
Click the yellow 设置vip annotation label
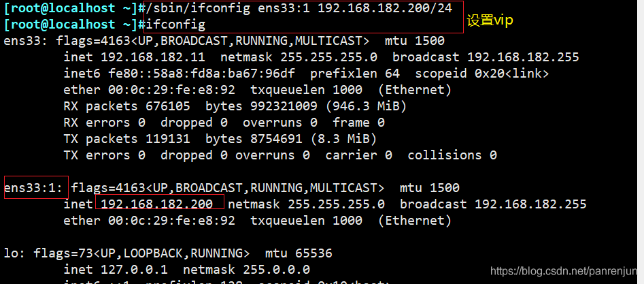pos(490,20)
